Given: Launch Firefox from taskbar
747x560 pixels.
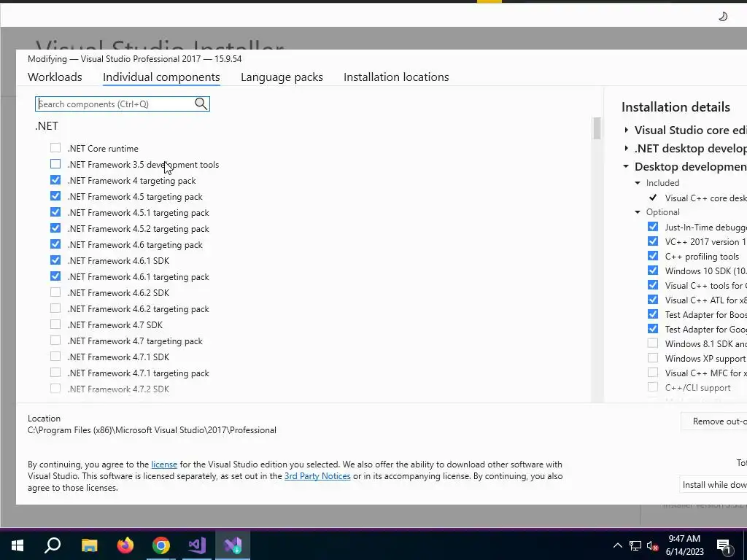Looking at the screenshot, I should click(125, 545).
